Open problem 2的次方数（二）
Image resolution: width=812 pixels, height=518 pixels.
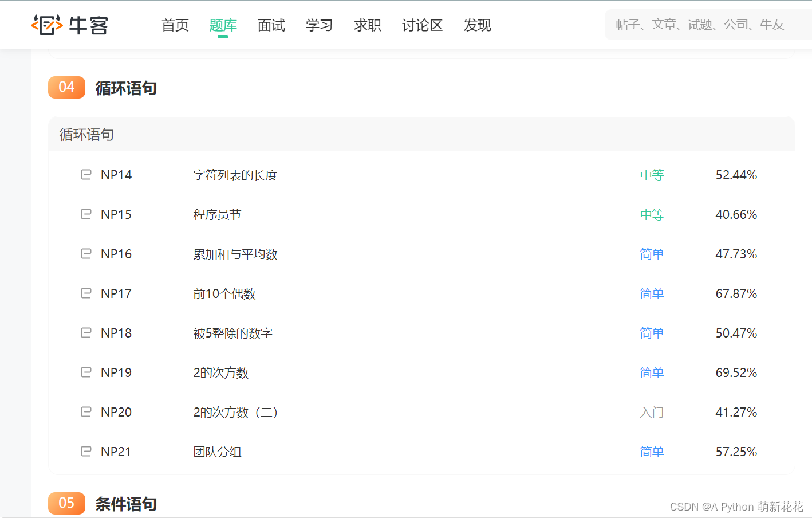tap(235, 412)
